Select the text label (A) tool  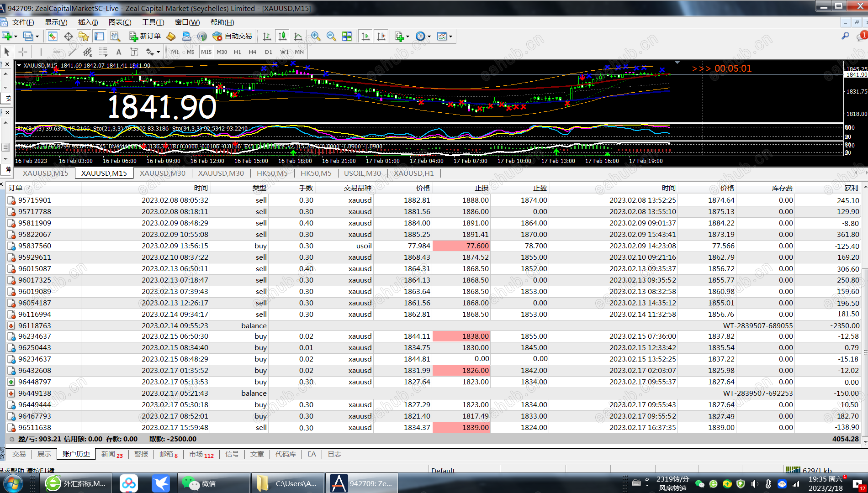119,52
